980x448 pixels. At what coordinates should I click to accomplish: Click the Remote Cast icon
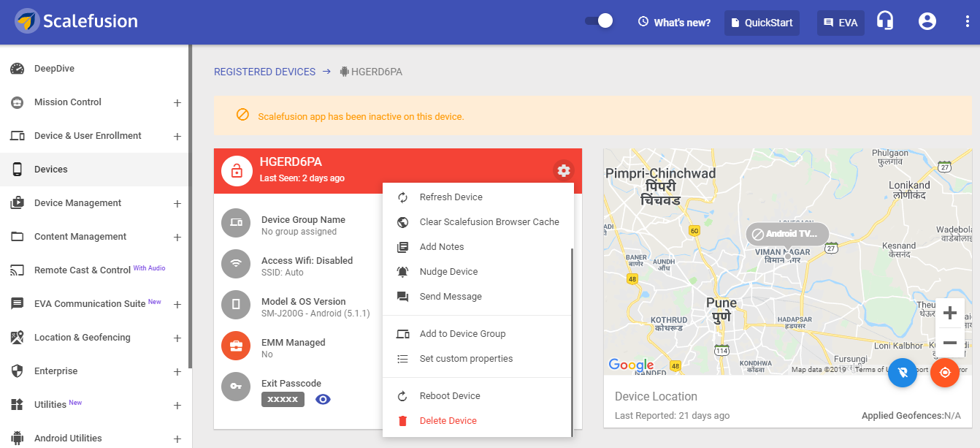[18, 270]
